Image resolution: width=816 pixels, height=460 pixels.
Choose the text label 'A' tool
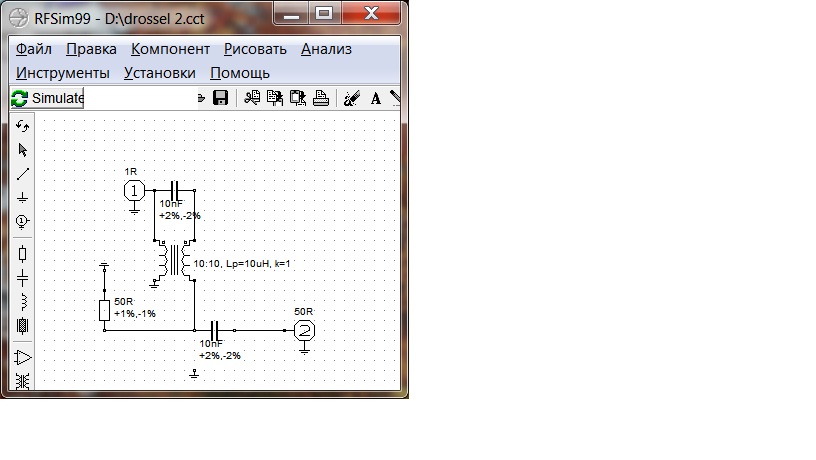click(375, 98)
